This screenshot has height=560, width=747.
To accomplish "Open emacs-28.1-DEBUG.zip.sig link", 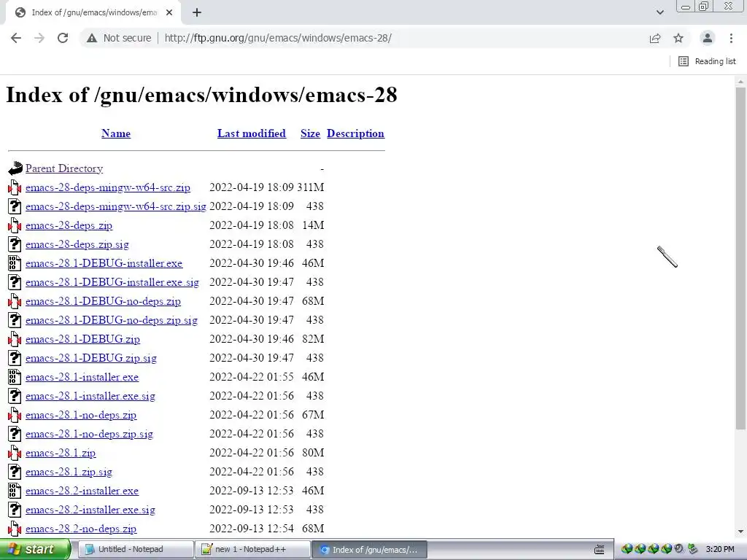I will tap(91, 359).
